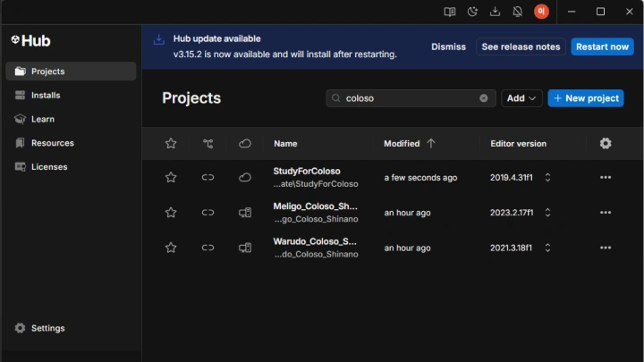Image resolution: width=644 pixels, height=362 pixels.
Task: Toggle favorite star for Warudo_Coloso project
Action: tap(171, 248)
